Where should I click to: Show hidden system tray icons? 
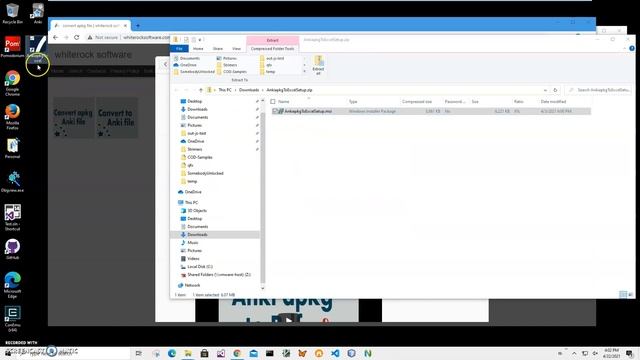(x=574, y=353)
